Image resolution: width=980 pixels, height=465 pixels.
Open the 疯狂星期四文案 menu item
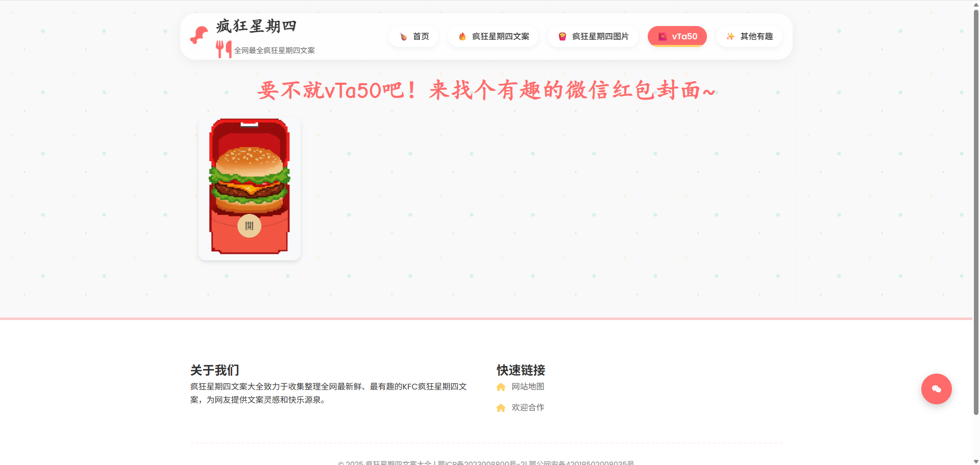[493, 37]
